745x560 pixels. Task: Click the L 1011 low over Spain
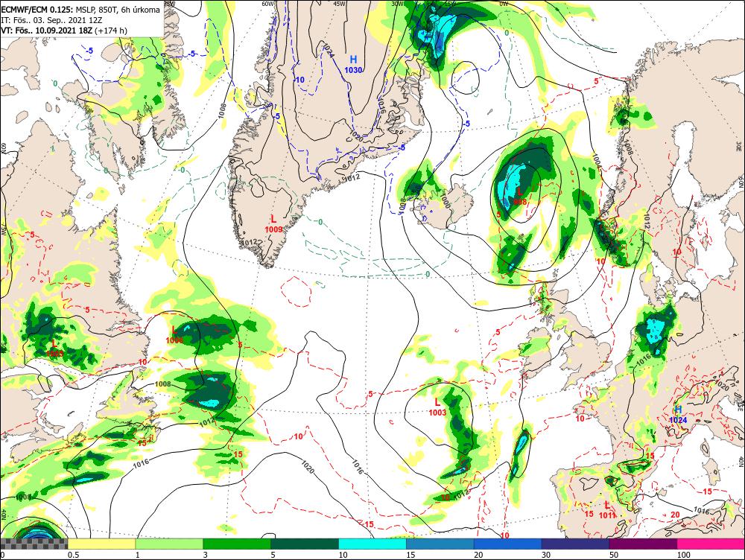coord(607,509)
